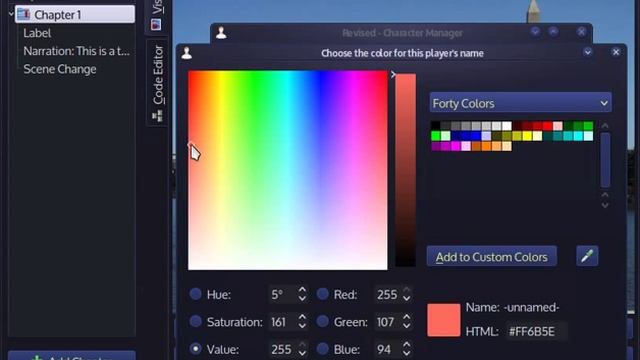Select the Green radio button
This screenshot has height=360, width=640.
pos(322,321)
